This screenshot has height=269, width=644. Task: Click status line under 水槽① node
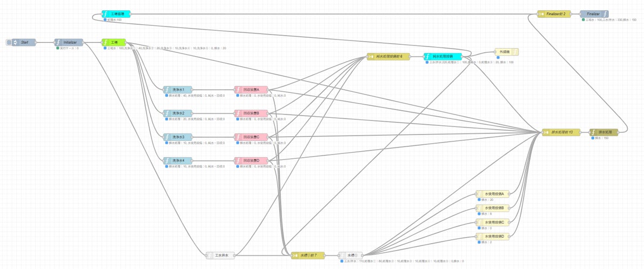(402, 261)
